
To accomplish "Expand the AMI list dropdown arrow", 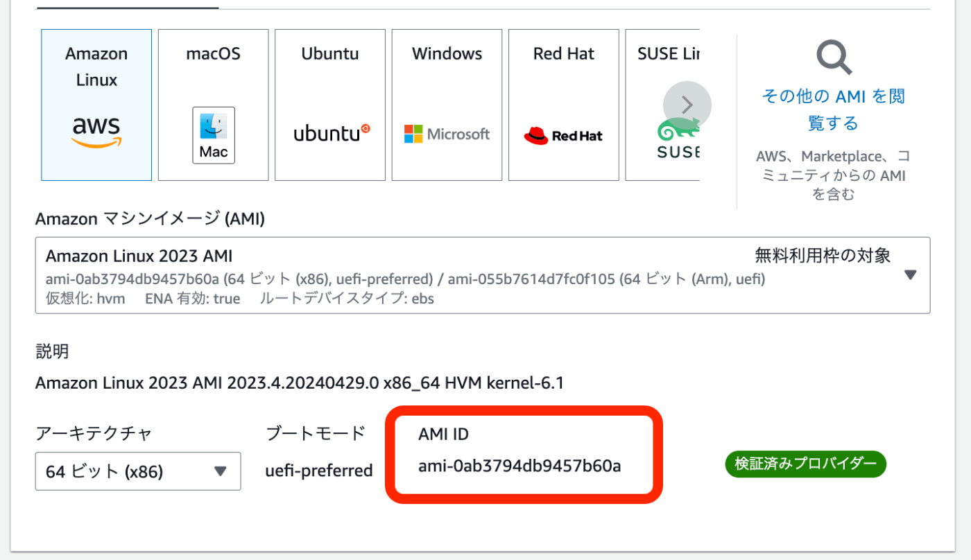I will (x=911, y=275).
